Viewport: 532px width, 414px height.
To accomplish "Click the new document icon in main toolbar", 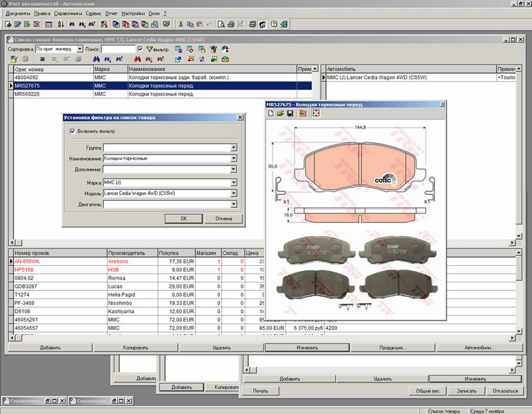I will coord(8,24).
